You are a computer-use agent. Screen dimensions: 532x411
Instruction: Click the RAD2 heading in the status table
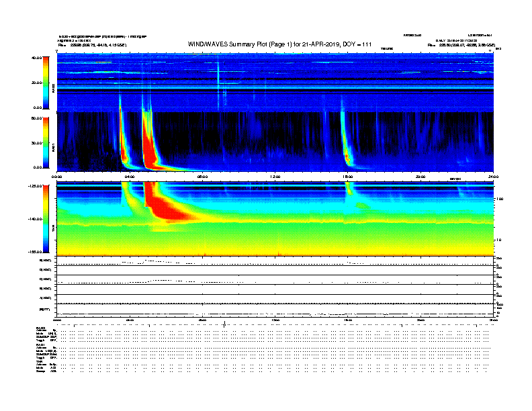click(x=40, y=328)
